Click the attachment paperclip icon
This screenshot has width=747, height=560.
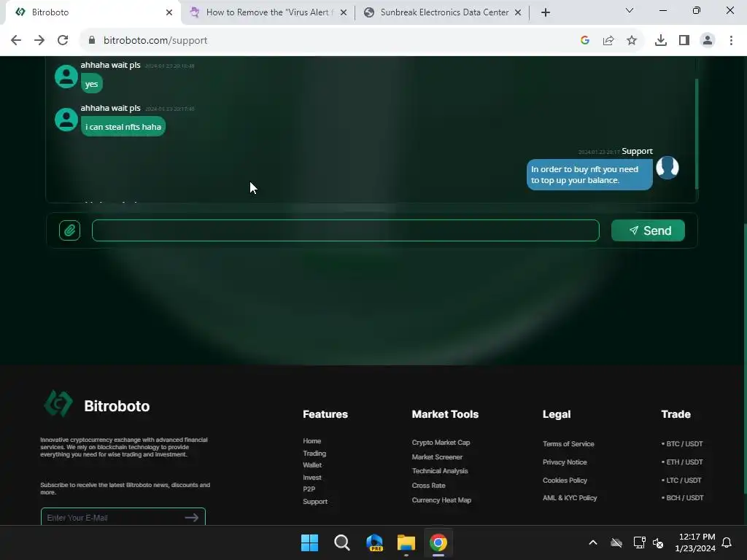coord(69,230)
